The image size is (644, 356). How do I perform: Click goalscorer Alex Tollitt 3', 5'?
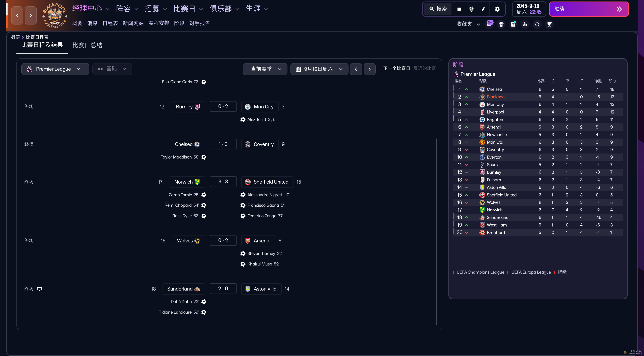click(x=261, y=119)
